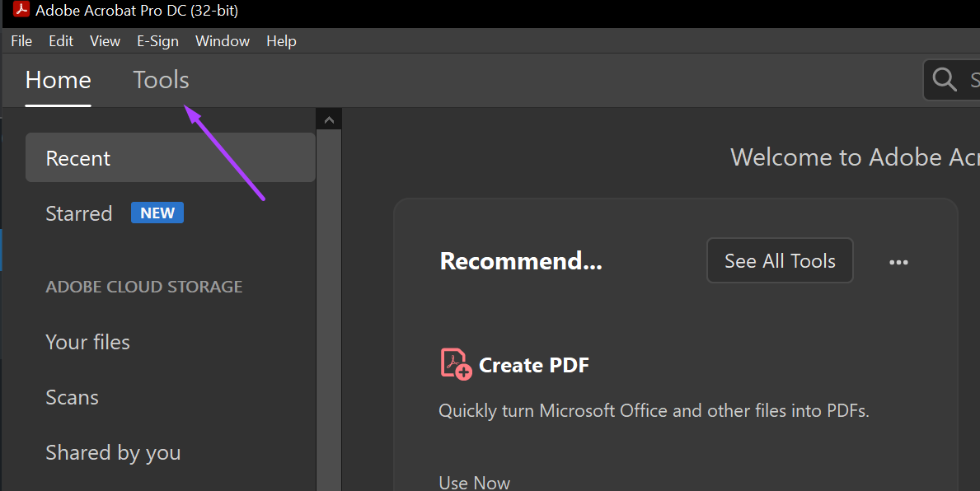Click the blue tab on the far left edge
The width and height of the screenshot is (980, 491).
tap(2, 250)
